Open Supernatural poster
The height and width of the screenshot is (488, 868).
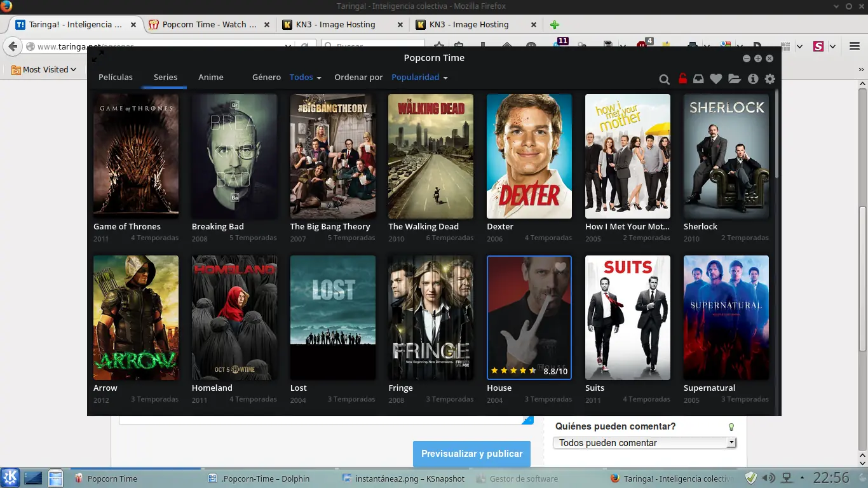pos(726,318)
